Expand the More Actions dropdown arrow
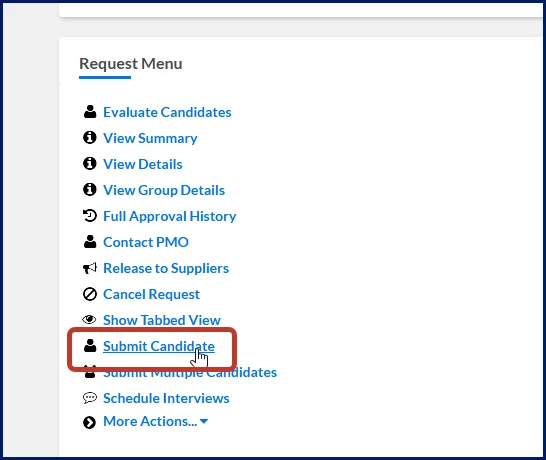The height and width of the screenshot is (460, 546). pyautogui.click(x=204, y=421)
